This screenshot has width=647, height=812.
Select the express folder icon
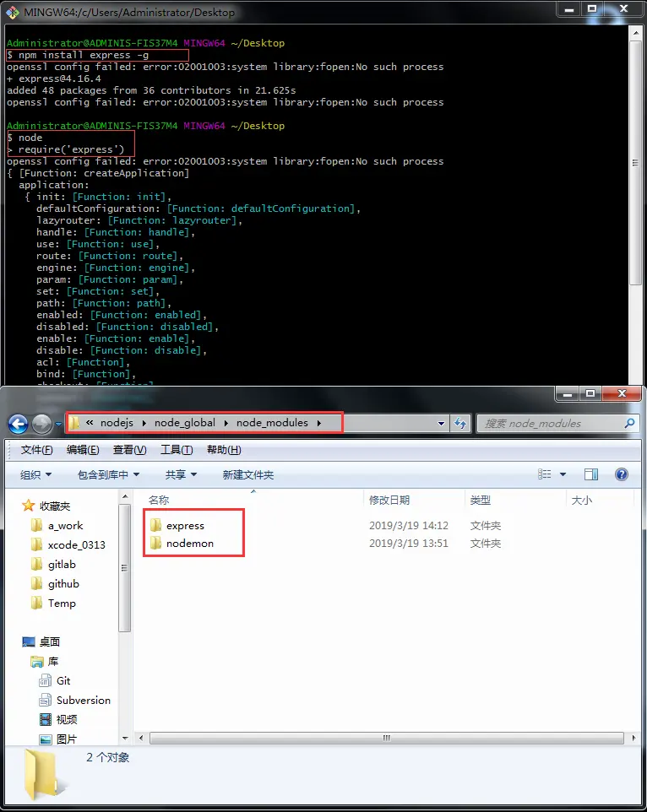(156, 525)
